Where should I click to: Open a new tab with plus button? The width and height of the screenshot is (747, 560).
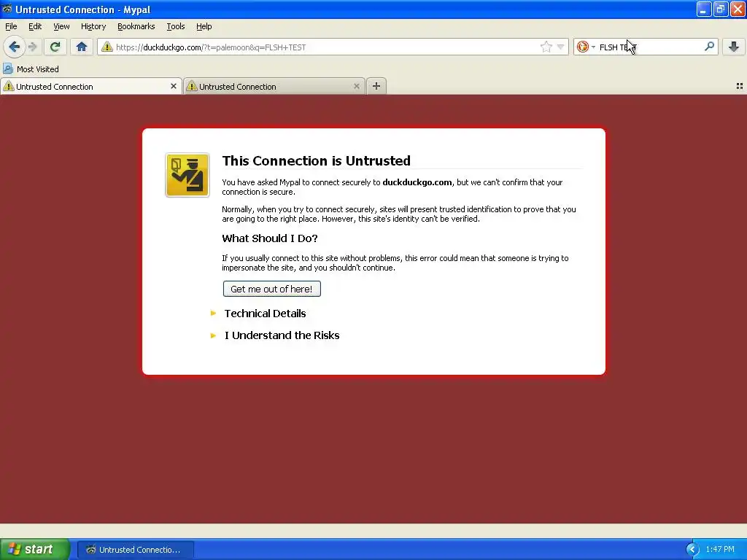(376, 86)
